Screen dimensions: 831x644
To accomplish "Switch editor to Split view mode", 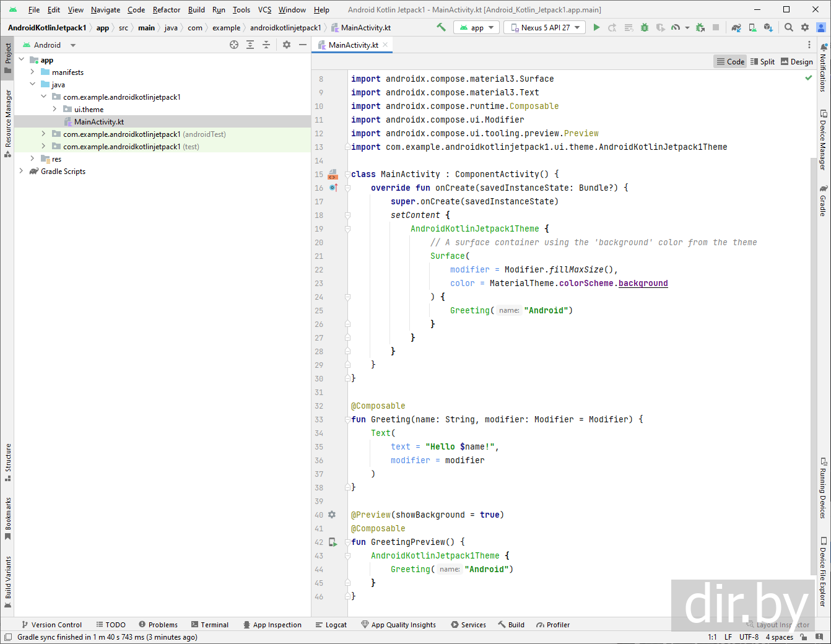I will pos(762,61).
